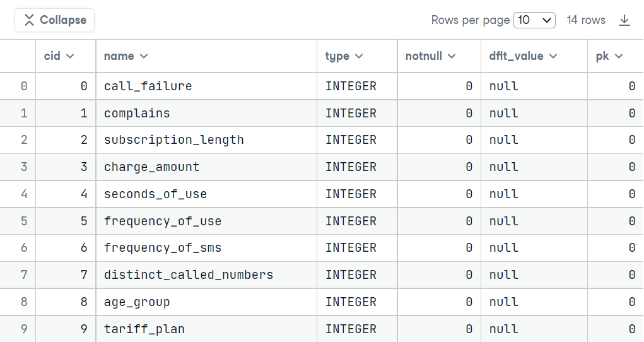Open the notnull column chevron menu

(x=452, y=56)
